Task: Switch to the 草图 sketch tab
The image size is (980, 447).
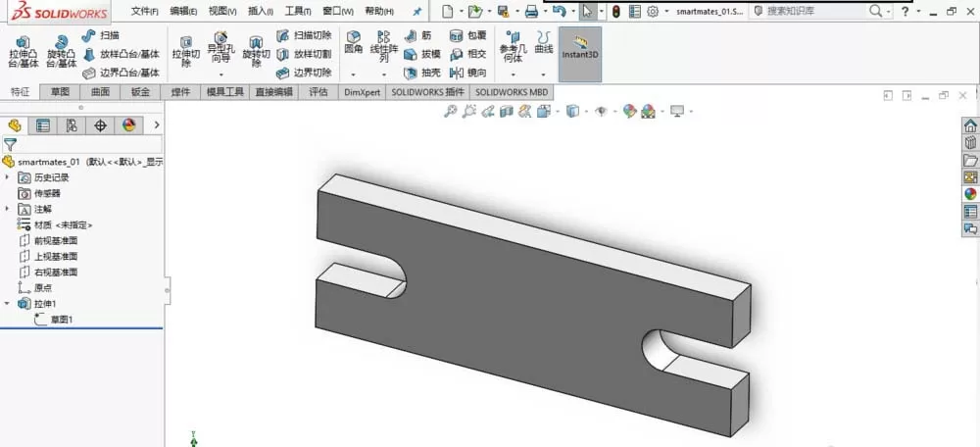Action: [x=60, y=92]
